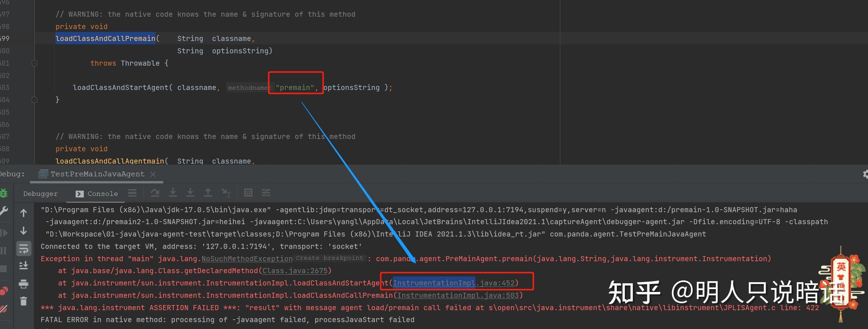868x329 pixels.
Task: Click the FATAL ERROR console line
Action: click(x=227, y=320)
